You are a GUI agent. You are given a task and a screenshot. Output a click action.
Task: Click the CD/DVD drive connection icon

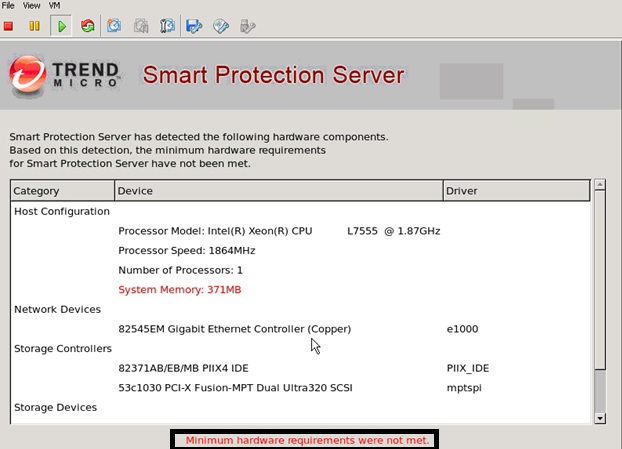click(x=221, y=26)
